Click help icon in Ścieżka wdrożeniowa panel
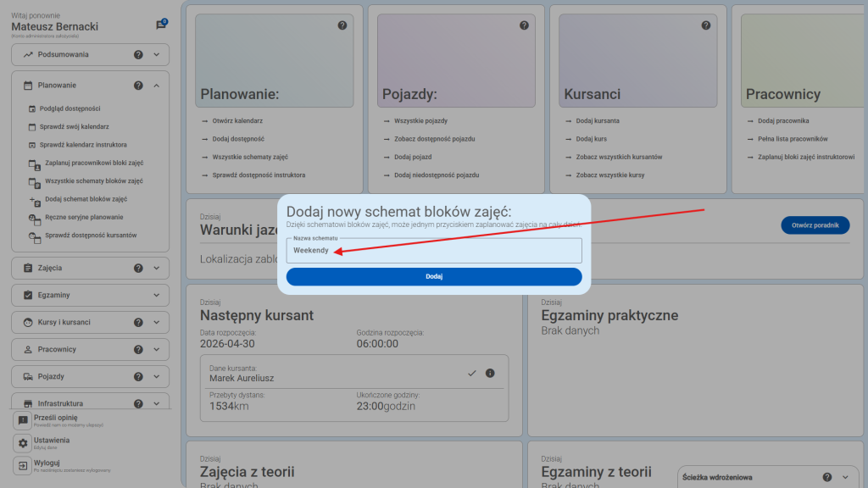 [827, 477]
